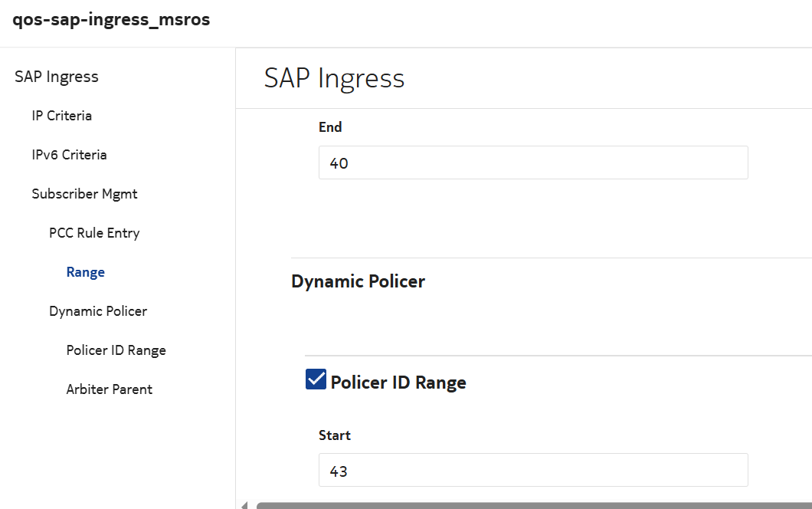Navigate to Dynamic Policer in the sidebar
Image resolution: width=812 pixels, height=509 pixels.
pos(98,311)
